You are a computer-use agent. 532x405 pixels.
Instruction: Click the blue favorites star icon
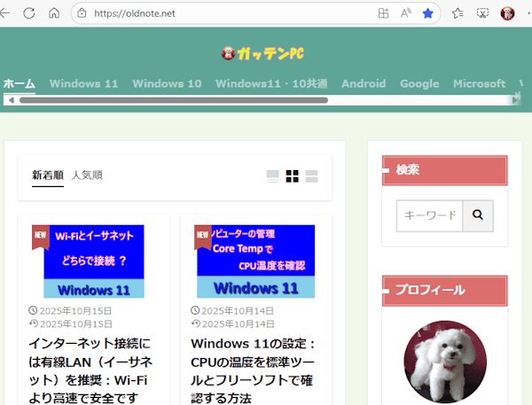pyautogui.click(x=428, y=13)
